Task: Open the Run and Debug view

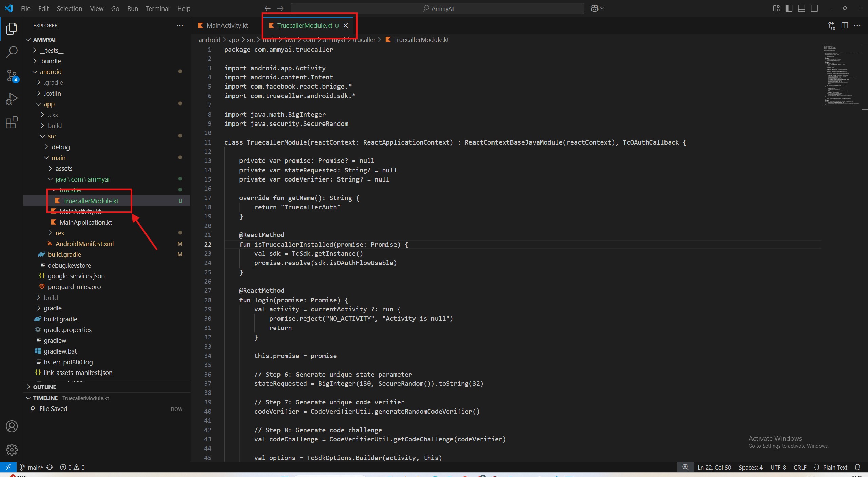Action: click(x=12, y=99)
